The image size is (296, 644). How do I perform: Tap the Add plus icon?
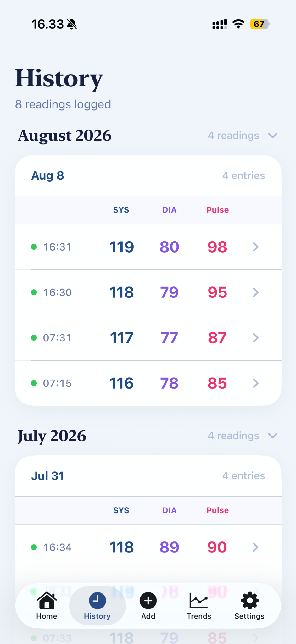[148, 601]
